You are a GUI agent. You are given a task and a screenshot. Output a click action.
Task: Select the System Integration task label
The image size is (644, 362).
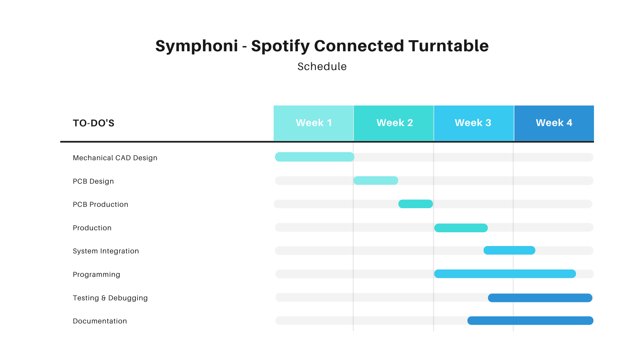pos(106,251)
